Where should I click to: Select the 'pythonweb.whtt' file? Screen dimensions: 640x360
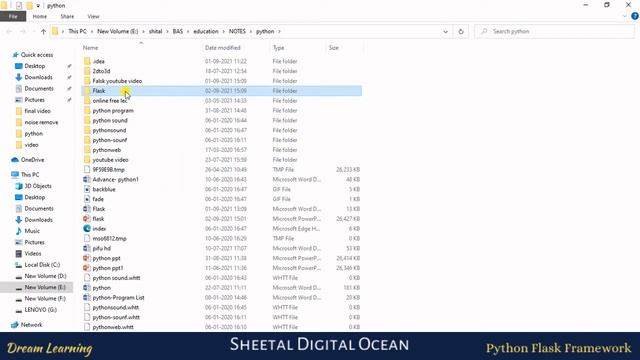click(113, 327)
